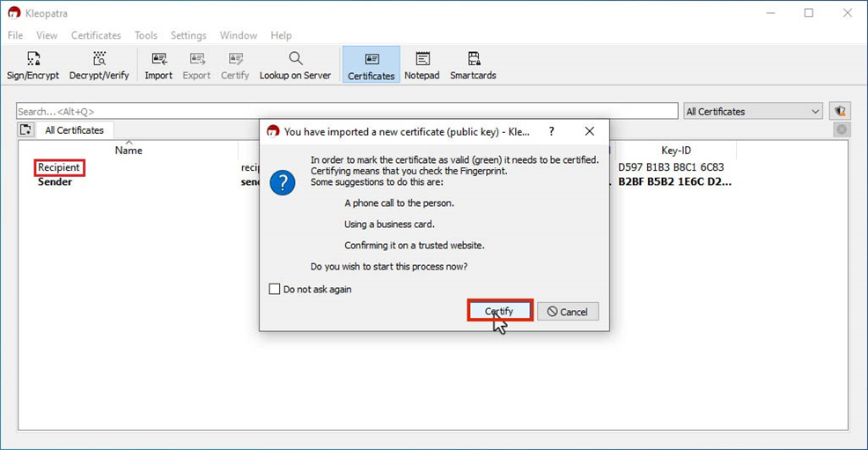Click the Cancel button in dialog
This screenshot has width=868, height=450.
tap(568, 312)
